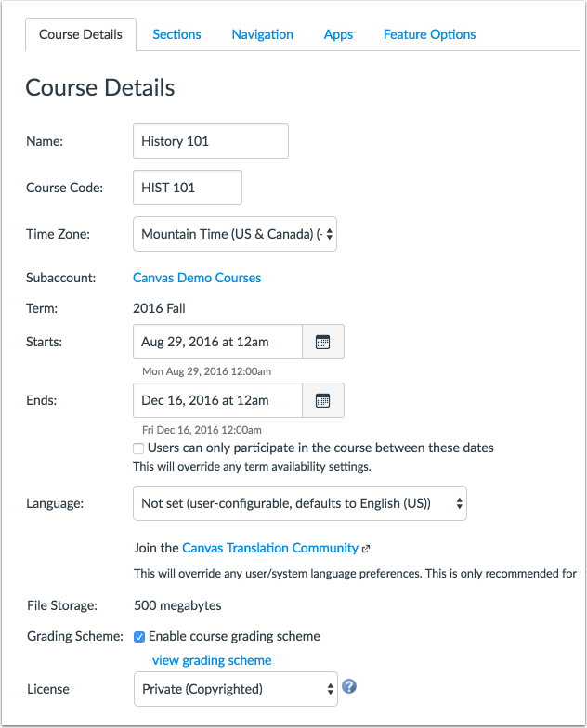Click the course Name field
The width and height of the screenshot is (587, 728).
coord(211,141)
